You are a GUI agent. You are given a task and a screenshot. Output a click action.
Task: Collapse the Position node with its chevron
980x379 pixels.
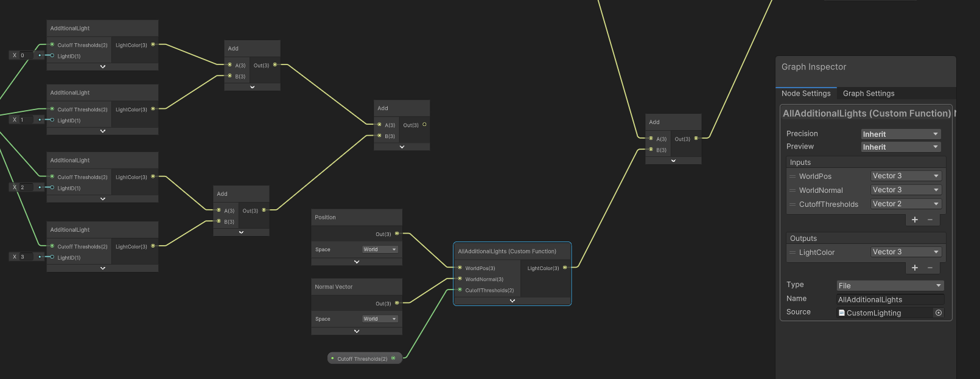point(357,262)
